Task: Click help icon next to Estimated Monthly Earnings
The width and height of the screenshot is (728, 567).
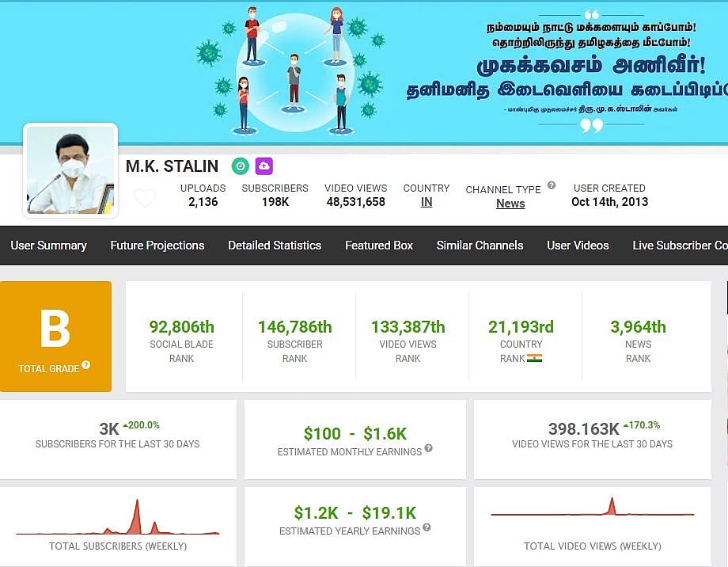Action: [428, 448]
